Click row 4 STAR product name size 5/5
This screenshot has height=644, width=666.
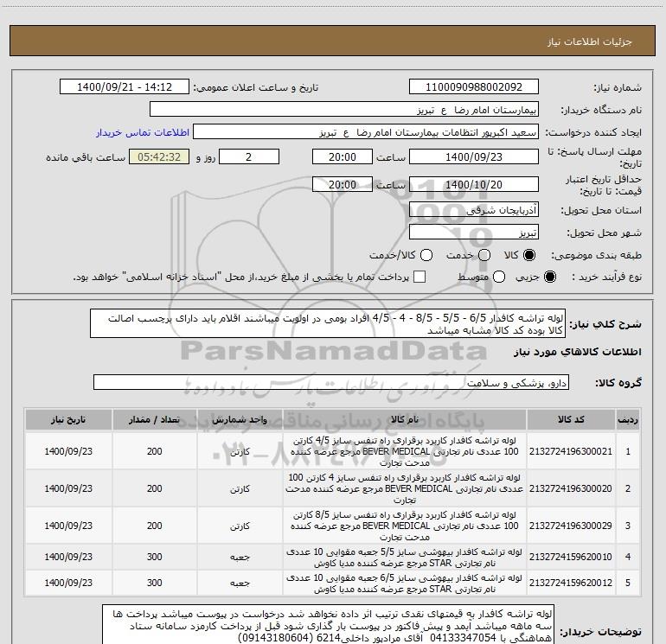[x=405, y=558]
